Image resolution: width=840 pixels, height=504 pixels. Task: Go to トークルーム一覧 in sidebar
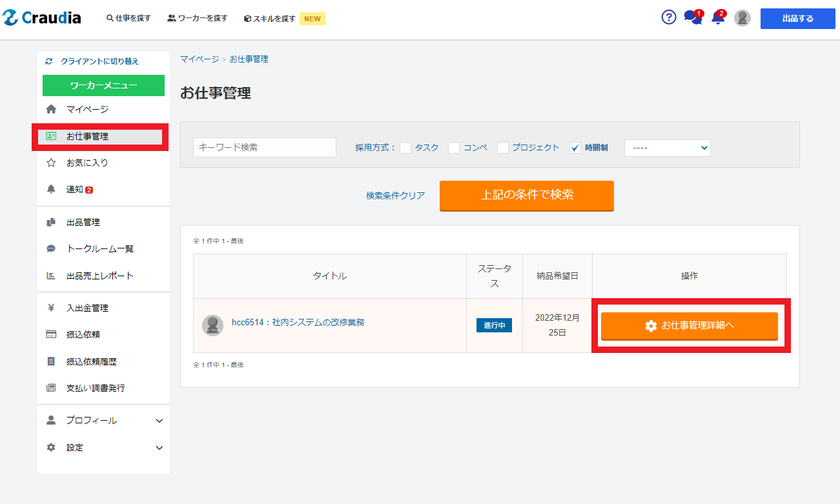[100, 249]
